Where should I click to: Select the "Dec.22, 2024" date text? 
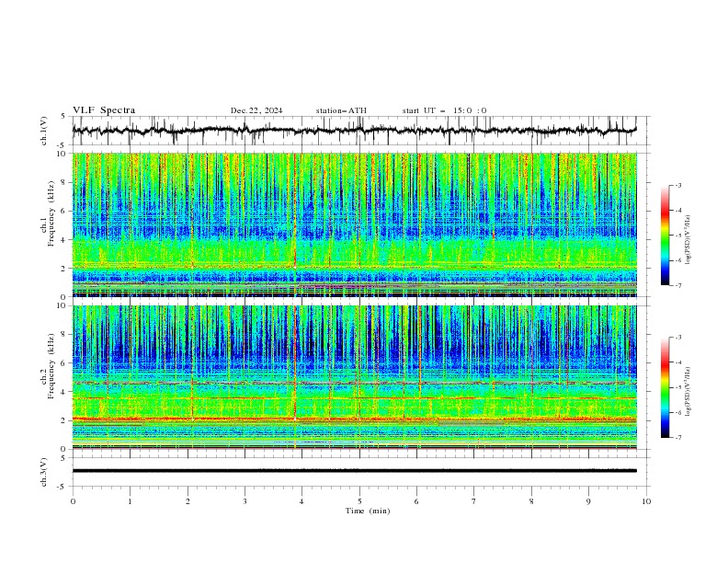point(256,110)
